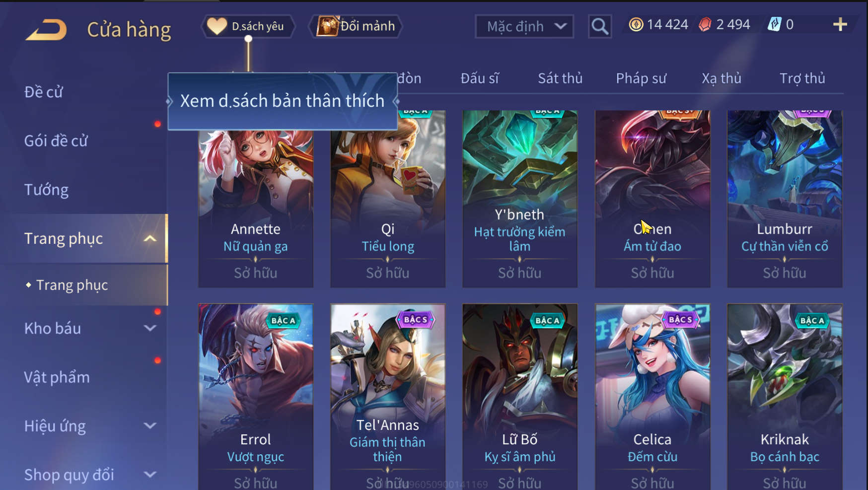This screenshot has height=490, width=868.
Task: Collapse the Trang phục sidebar section
Action: 150,239
